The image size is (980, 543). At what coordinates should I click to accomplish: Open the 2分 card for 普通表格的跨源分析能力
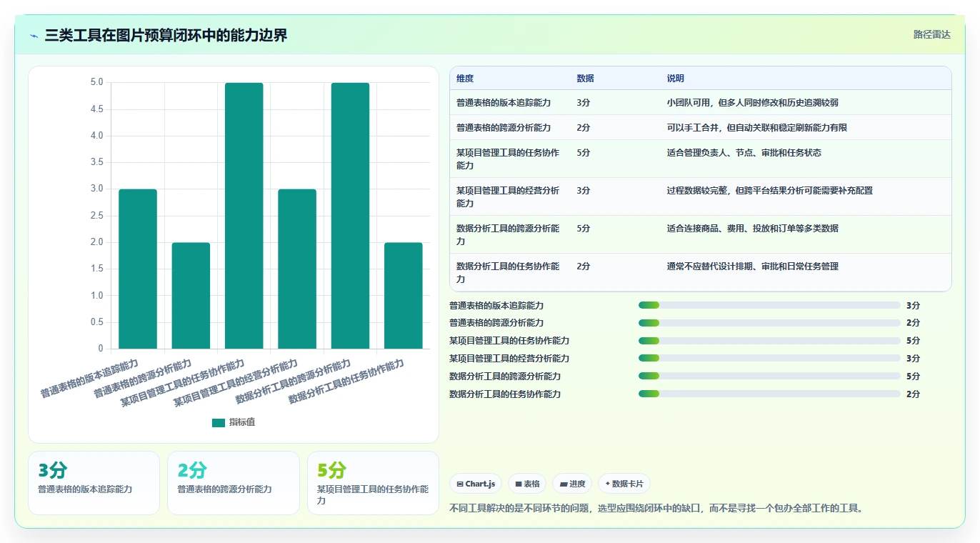pos(234,483)
